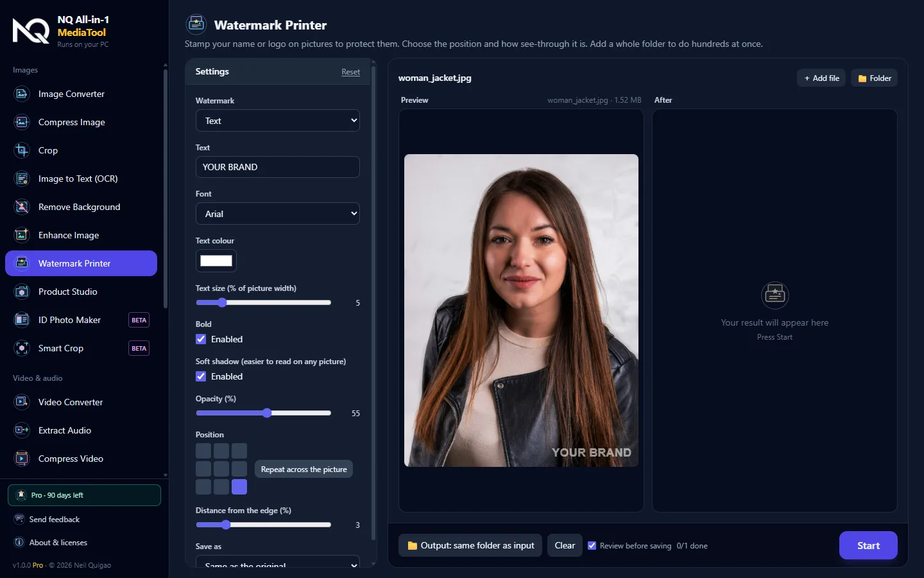This screenshot has height=578, width=924.
Task: Click the Send feedback chat icon
Action: point(19,519)
